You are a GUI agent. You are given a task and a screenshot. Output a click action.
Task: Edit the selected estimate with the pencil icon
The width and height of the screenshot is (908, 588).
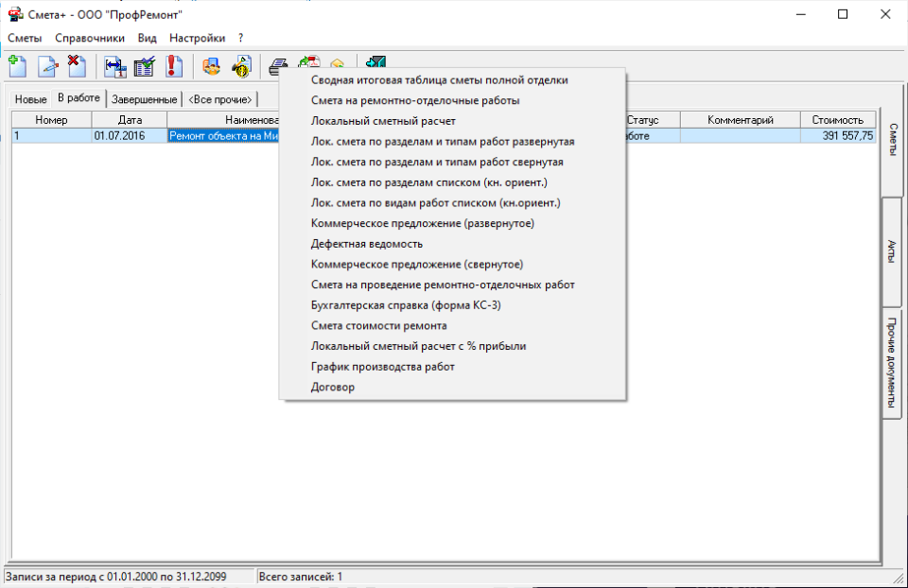click(x=48, y=66)
